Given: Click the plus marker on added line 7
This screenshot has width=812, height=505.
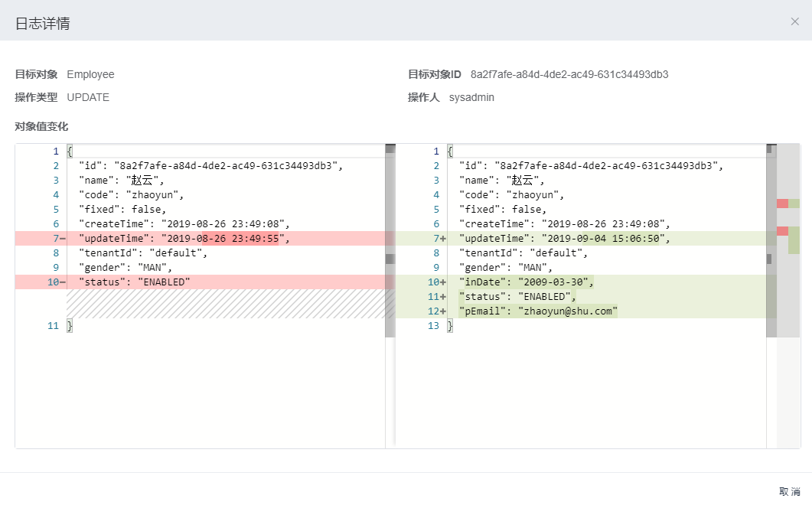Looking at the screenshot, I should coord(443,239).
